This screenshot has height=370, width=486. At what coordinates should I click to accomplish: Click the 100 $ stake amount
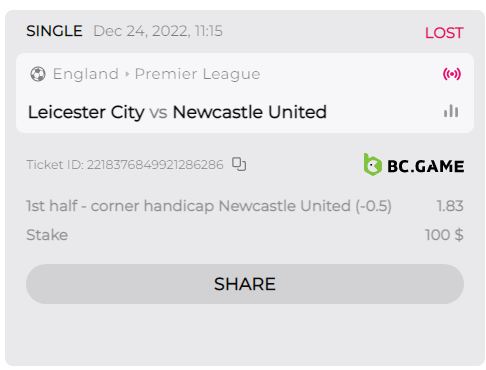(444, 235)
